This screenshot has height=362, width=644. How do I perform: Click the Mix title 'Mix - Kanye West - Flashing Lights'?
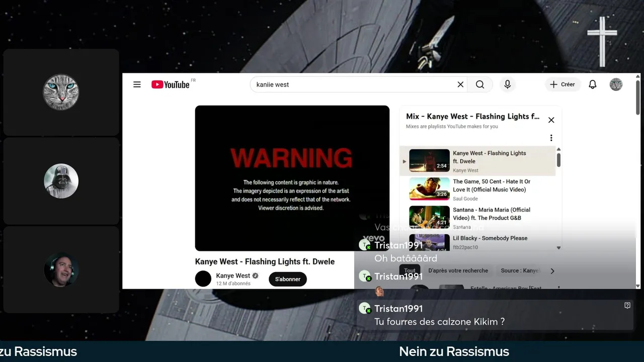pyautogui.click(x=472, y=116)
